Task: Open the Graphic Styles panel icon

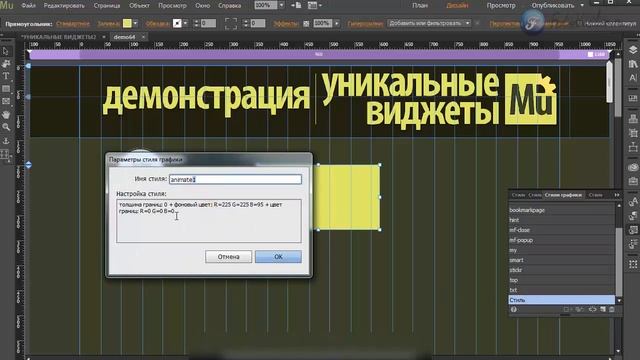Action: pyautogui.click(x=633, y=230)
